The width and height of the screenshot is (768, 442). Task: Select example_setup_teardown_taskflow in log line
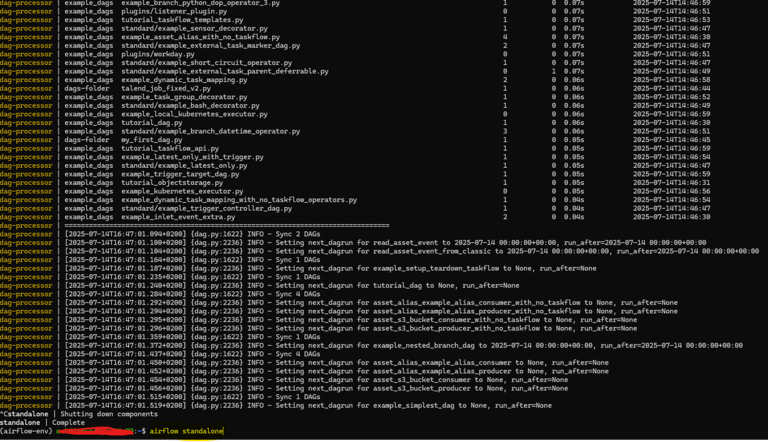436,269
